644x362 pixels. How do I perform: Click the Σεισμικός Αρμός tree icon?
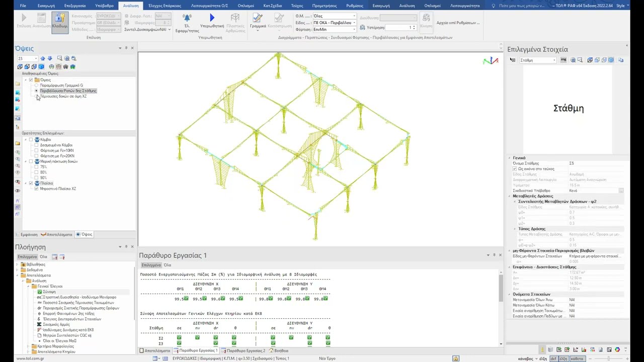click(40, 324)
